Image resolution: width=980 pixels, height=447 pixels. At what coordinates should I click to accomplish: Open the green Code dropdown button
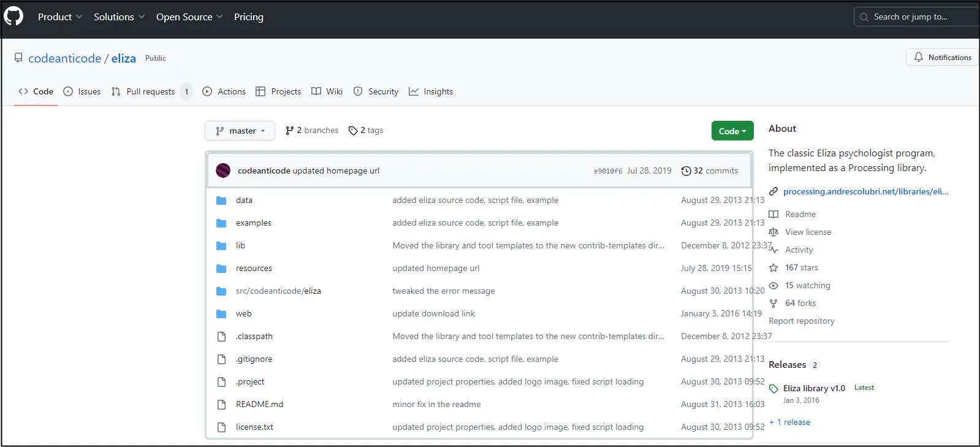click(x=732, y=131)
